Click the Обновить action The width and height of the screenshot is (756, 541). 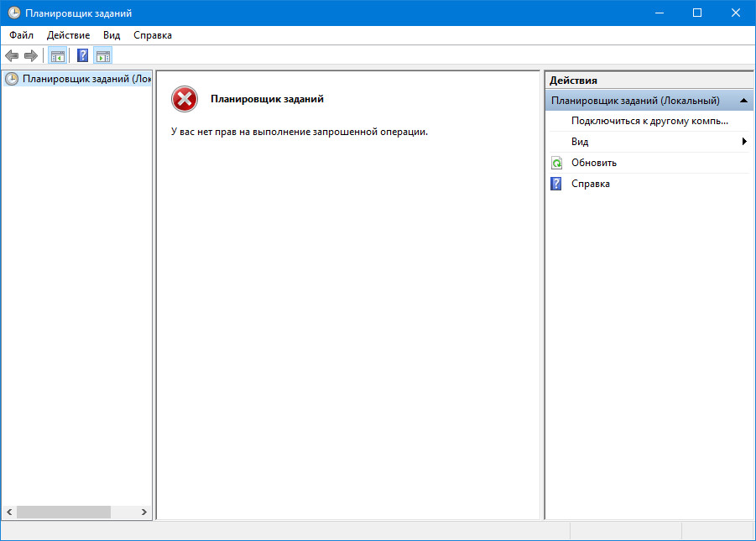coord(649,163)
